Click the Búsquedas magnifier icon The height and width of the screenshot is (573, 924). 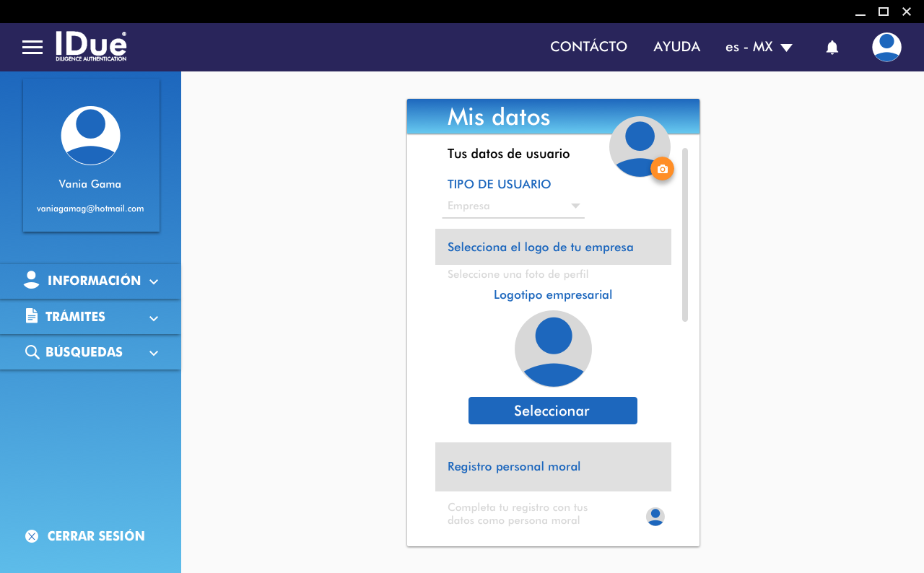[x=32, y=352]
